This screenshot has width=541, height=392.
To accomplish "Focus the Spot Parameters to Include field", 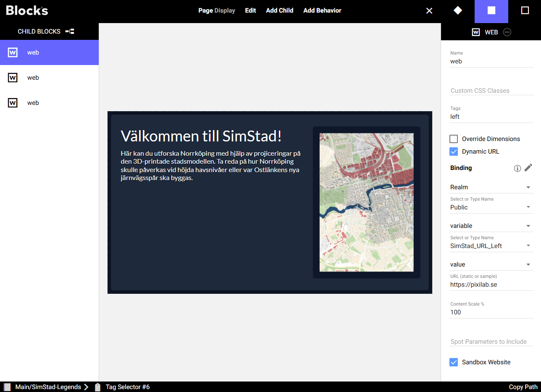I will coord(491,342).
